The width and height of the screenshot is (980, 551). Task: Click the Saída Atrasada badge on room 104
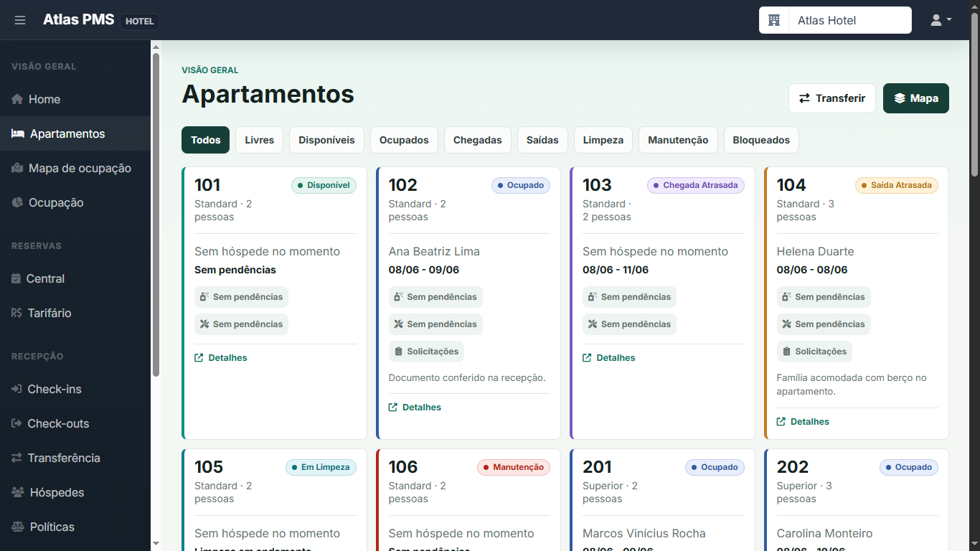[x=897, y=185]
